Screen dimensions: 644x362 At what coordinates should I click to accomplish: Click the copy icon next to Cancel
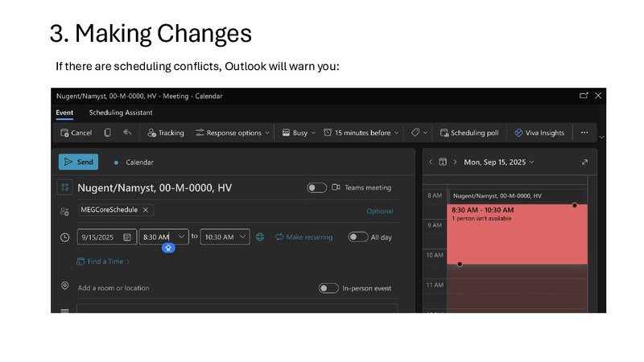coord(108,133)
